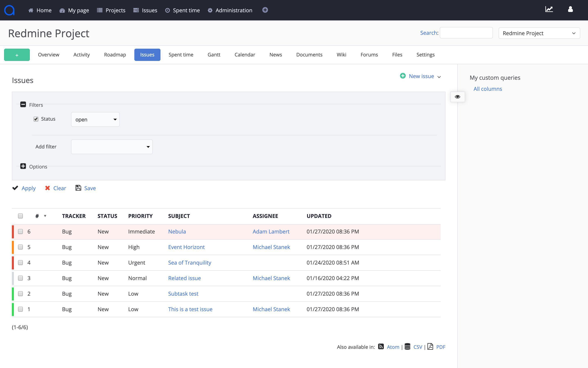
Task: Open the statistics chart icon in header
Action: tap(549, 9)
